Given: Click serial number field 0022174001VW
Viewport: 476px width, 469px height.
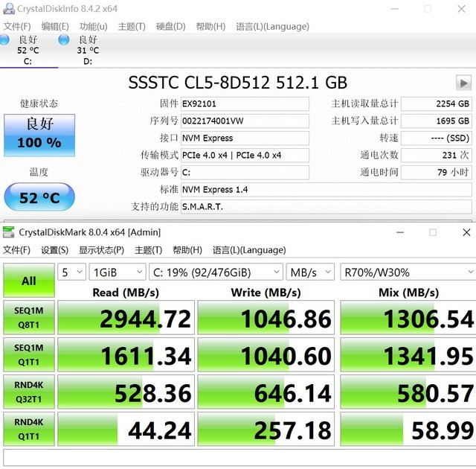Looking at the screenshot, I should tap(245, 121).
